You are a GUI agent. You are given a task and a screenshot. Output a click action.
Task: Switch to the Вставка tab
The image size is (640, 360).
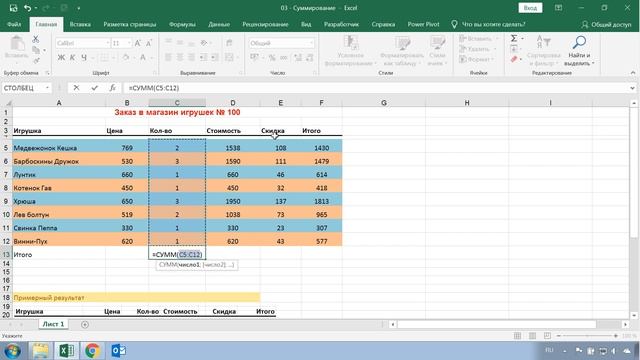[x=80, y=24]
